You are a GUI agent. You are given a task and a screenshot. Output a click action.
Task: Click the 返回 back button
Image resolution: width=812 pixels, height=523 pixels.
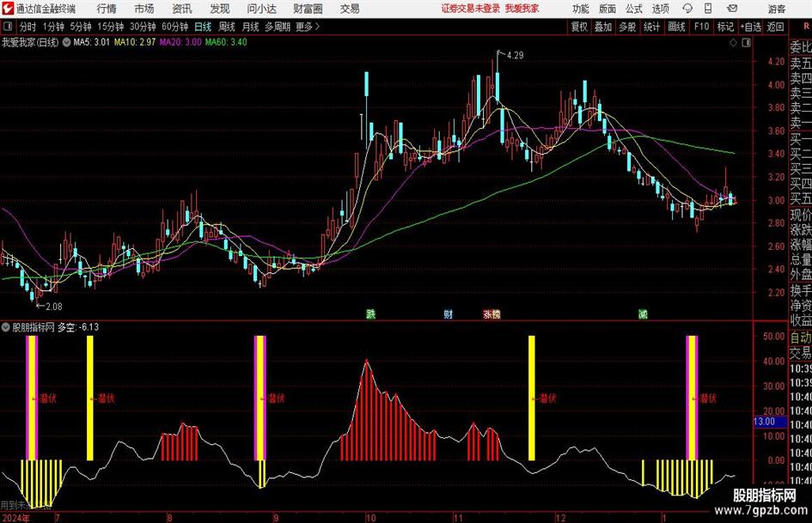pyautogui.click(x=775, y=27)
